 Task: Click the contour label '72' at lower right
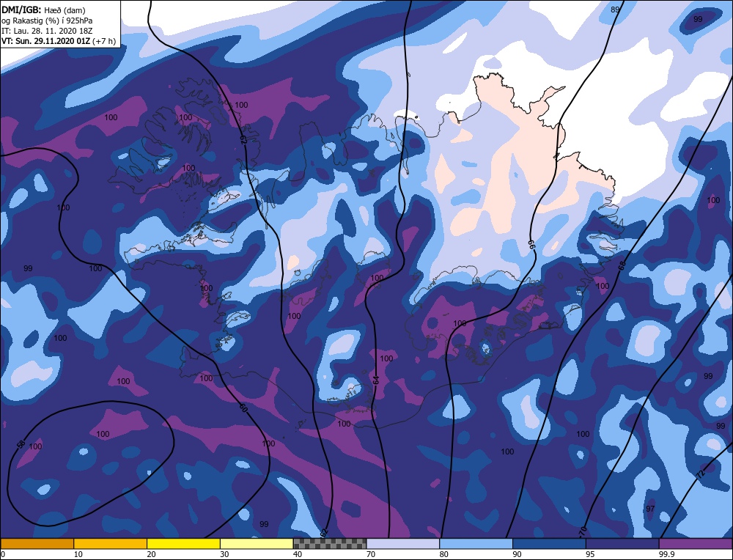click(x=700, y=474)
